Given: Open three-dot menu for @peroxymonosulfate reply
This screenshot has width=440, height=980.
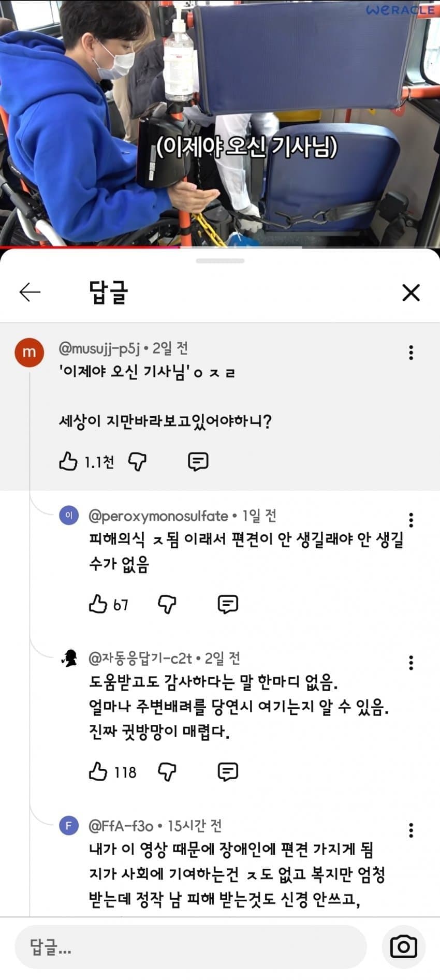Looking at the screenshot, I should tap(411, 520).
